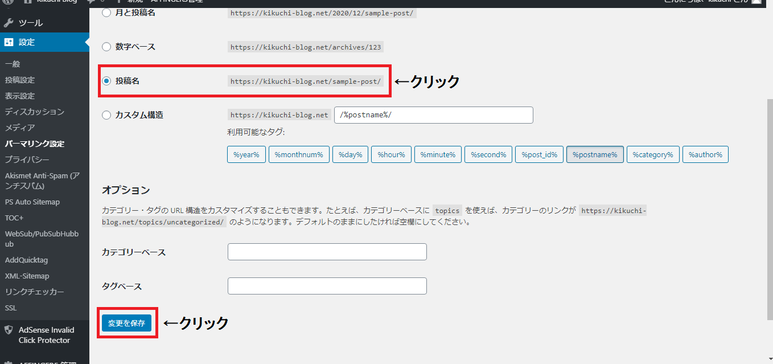Click the AdSense Invalid Click Protector shield icon
The image size is (773, 364).
9,330
